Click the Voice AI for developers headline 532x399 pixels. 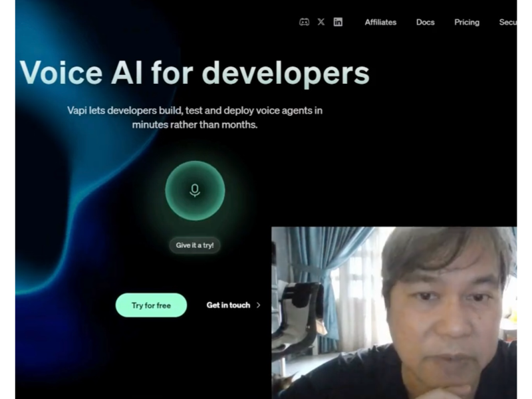pyautogui.click(x=194, y=72)
